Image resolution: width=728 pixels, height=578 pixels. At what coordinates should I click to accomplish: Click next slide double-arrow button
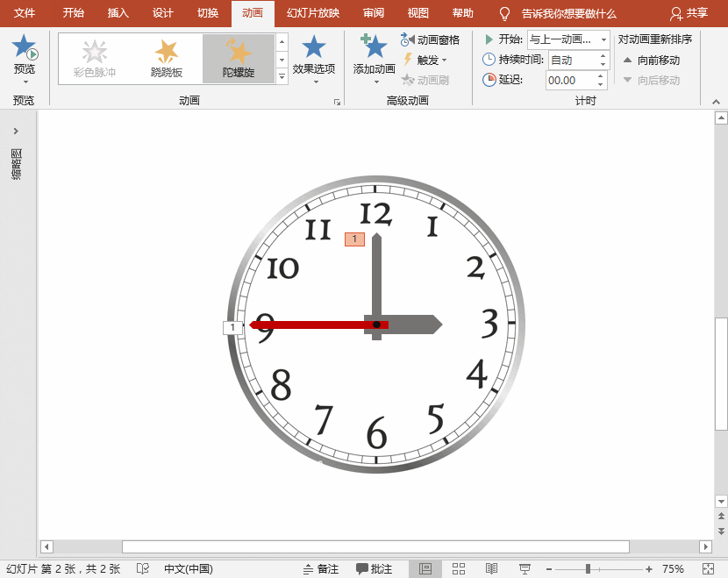click(x=721, y=531)
